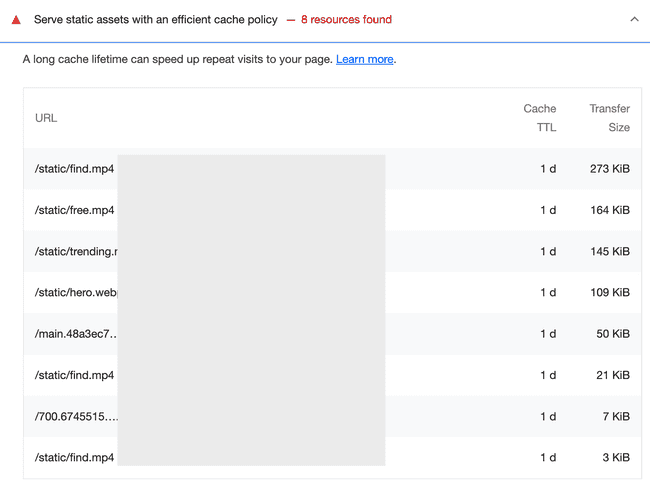
Task: Click the '8 resources found' text
Action: click(346, 20)
